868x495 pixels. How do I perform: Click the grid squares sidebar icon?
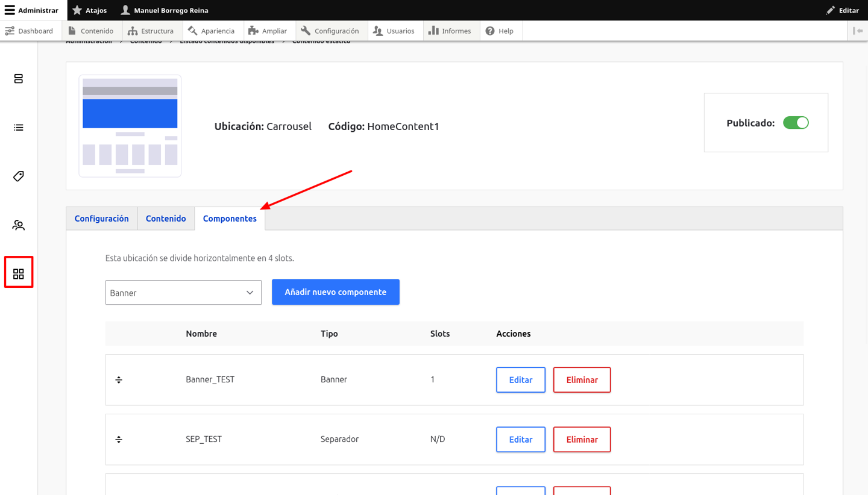[19, 274]
